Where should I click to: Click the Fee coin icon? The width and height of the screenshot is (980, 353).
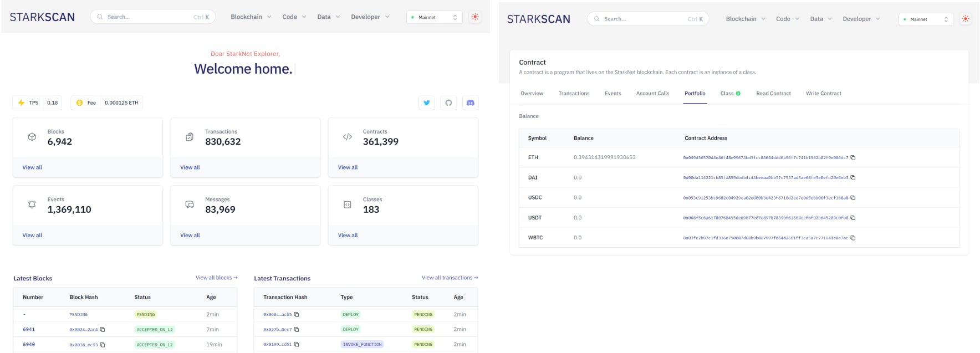79,103
